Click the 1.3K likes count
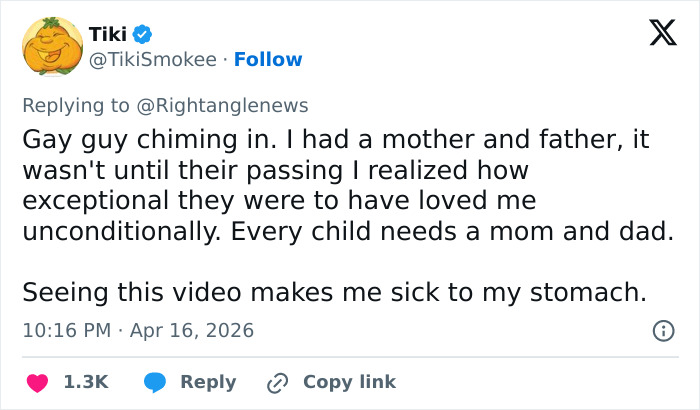Image resolution: width=700 pixels, height=410 pixels. 85,382
